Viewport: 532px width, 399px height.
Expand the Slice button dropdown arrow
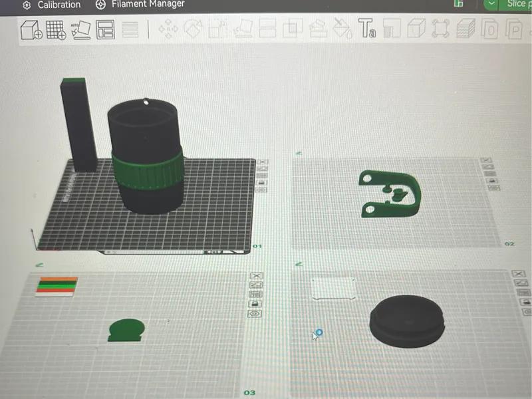(491, 5)
